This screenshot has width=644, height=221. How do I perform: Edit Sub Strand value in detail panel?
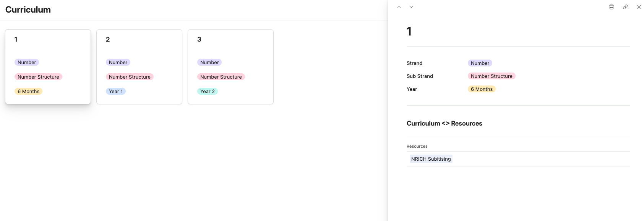click(x=492, y=76)
